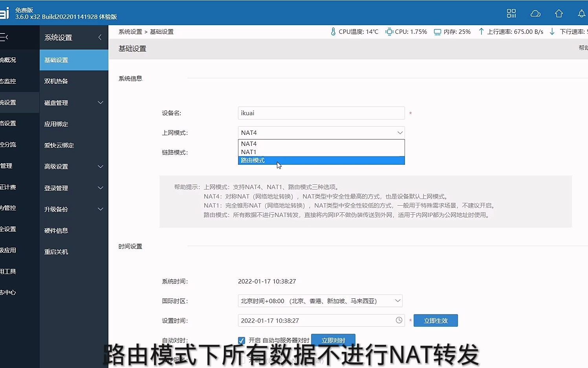The image size is (588, 368).
Task: Open 应用工具 in main sidebar
Action: pyautogui.click(x=20, y=271)
